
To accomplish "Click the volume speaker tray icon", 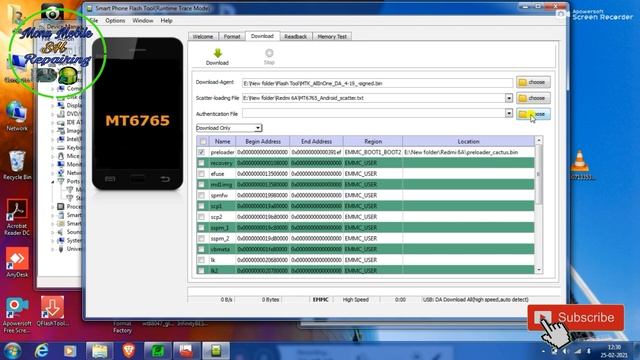I will point(566,351).
